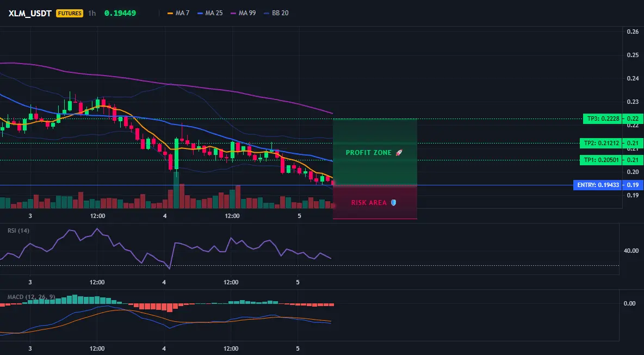Click the 0.20 price axis label
644x355 pixels.
click(633, 172)
